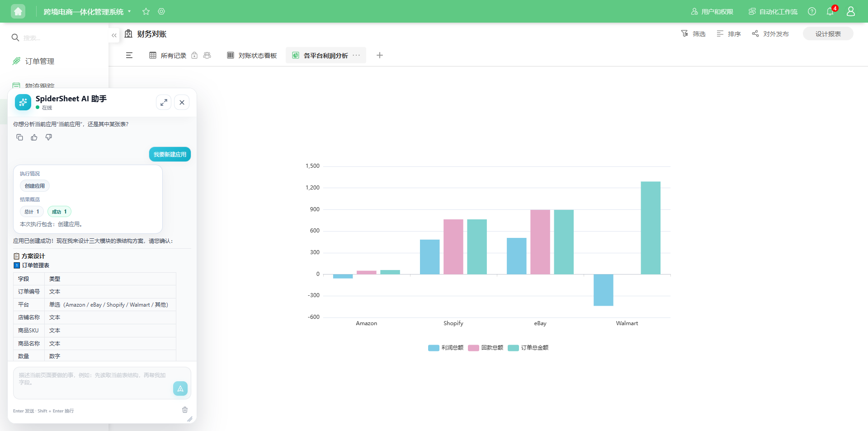
Task: Click the 成功 1 result tag
Action: coord(59,212)
